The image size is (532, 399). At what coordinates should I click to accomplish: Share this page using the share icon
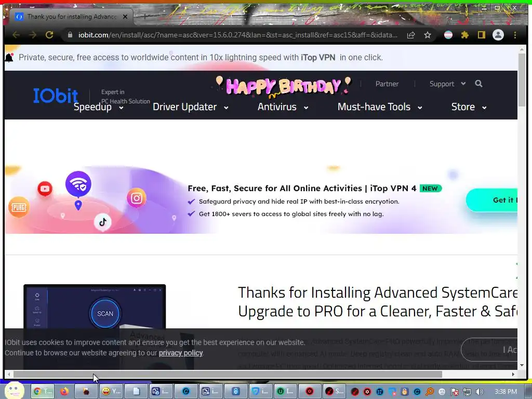point(411,35)
